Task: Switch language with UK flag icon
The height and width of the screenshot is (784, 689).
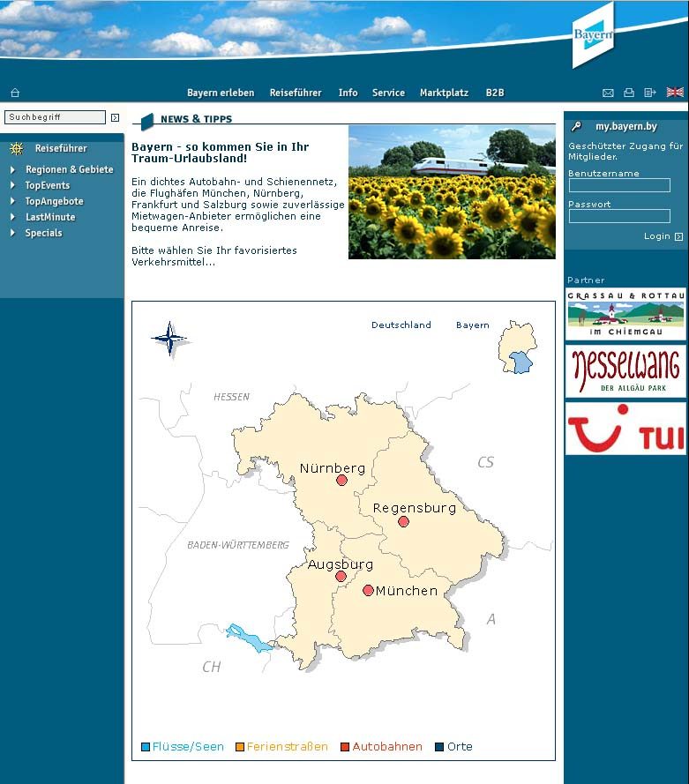Action: tap(675, 92)
